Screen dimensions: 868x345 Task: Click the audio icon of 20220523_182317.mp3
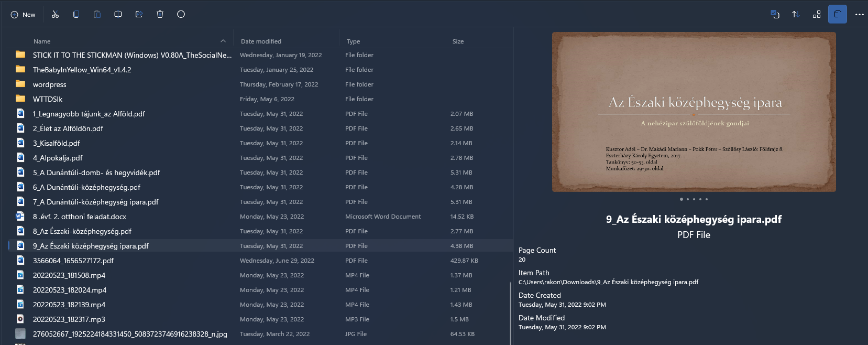click(x=20, y=319)
